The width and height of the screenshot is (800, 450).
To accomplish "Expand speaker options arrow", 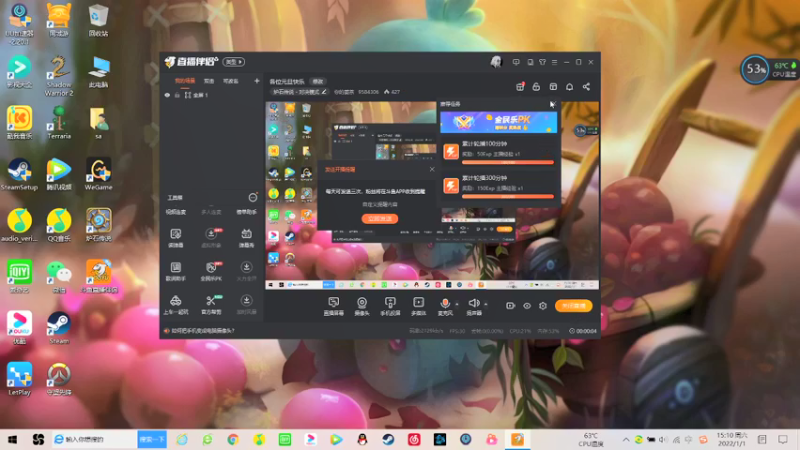I will click(x=486, y=304).
